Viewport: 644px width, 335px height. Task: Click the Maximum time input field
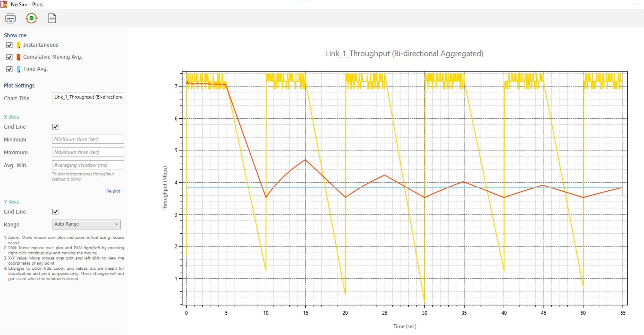[88, 152]
